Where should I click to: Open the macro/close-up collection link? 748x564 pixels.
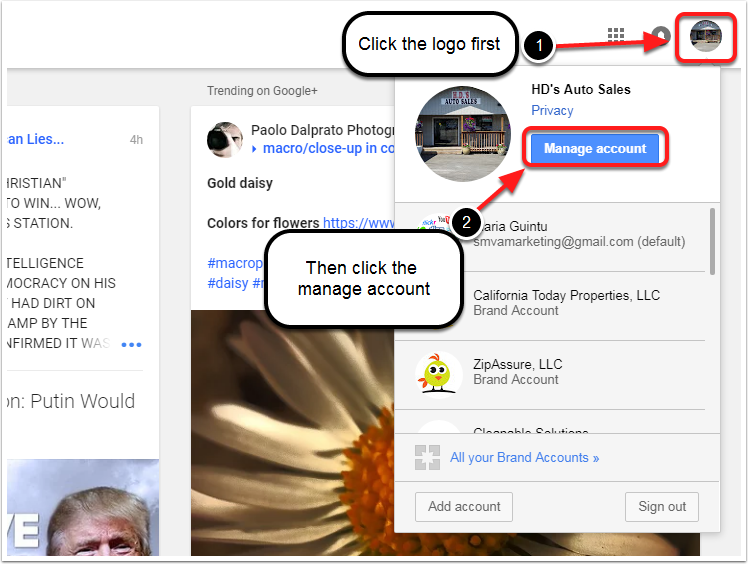coord(328,148)
